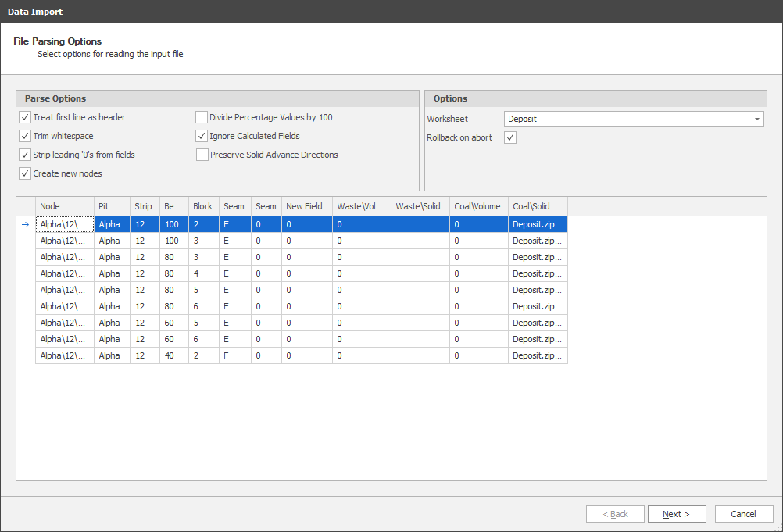Uncheck the Trim whitespace option
783x532 pixels.
pos(25,136)
